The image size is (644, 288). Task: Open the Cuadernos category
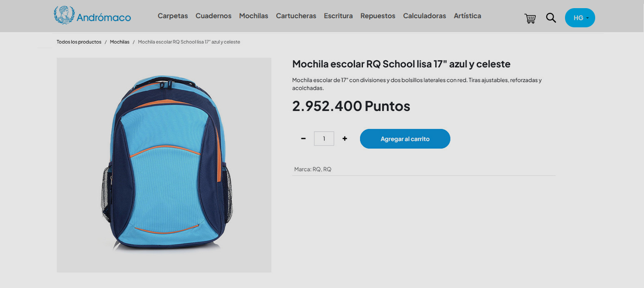pyautogui.click(x=214, y=16)
